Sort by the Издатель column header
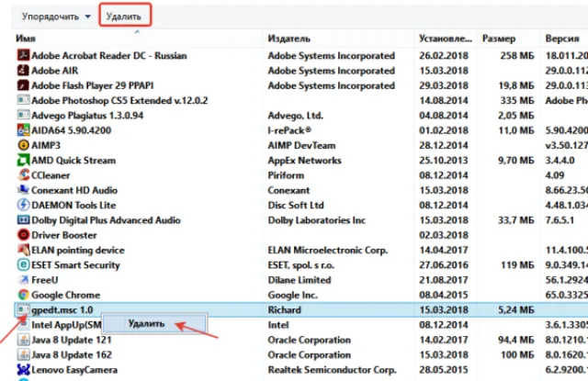This screenshot has height=381, width=588. pos(288,39)
